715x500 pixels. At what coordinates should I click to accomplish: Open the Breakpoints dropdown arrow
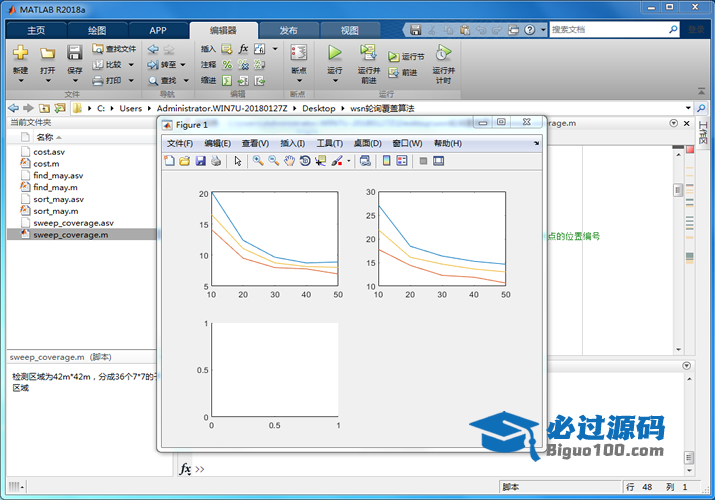tap(299, 81)
